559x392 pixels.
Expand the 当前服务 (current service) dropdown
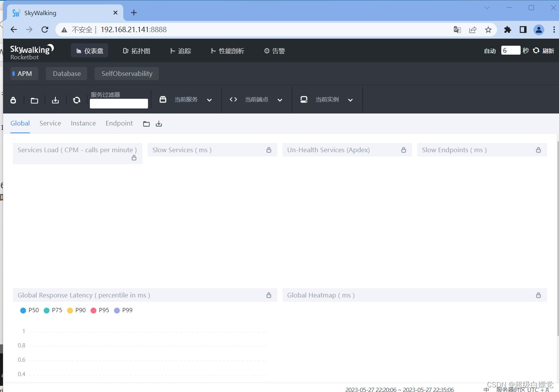(209, 100)
